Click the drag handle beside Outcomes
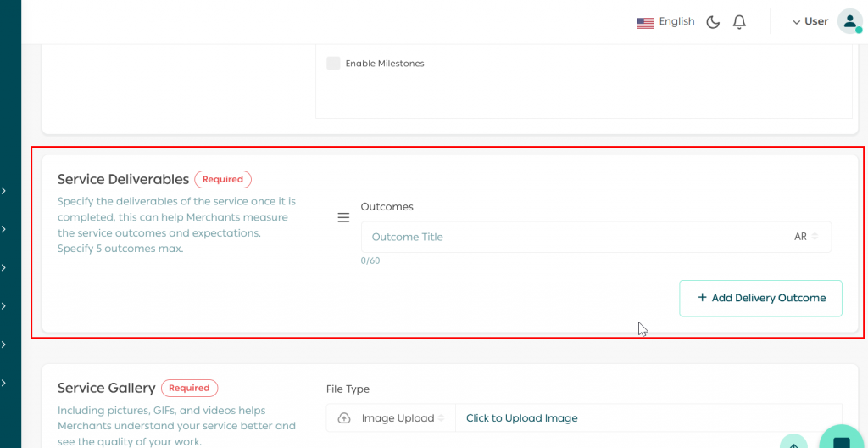 point(343,218)
